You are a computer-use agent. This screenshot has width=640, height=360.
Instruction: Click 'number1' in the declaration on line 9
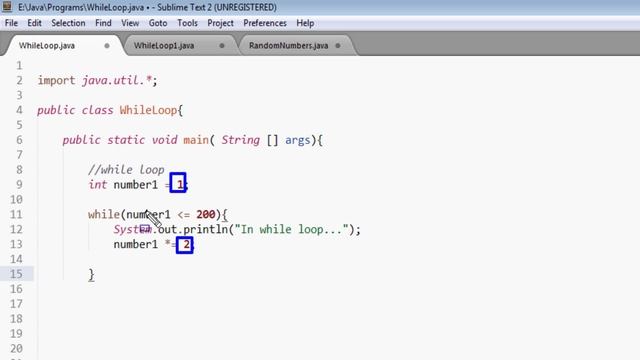[x=136, y=185]
